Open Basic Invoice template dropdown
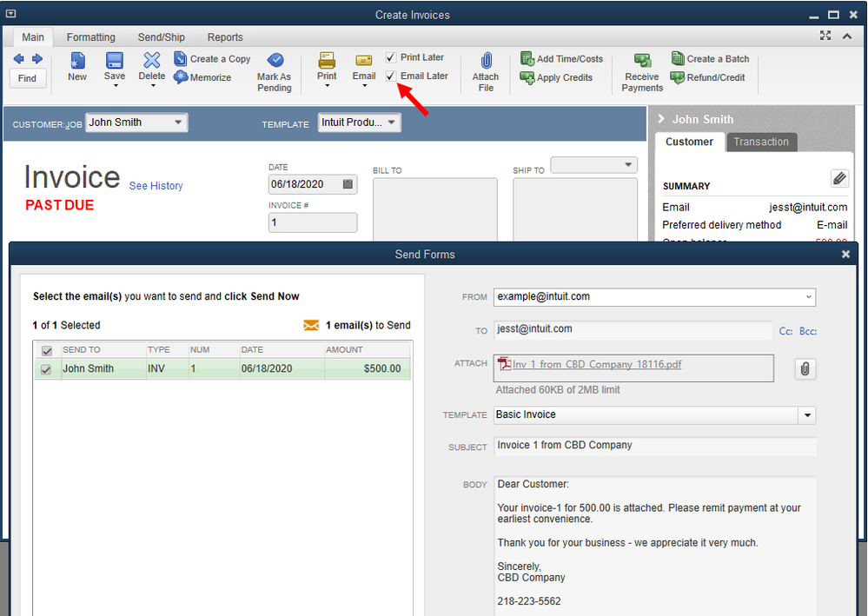868x616 pixels. point(807,415)
